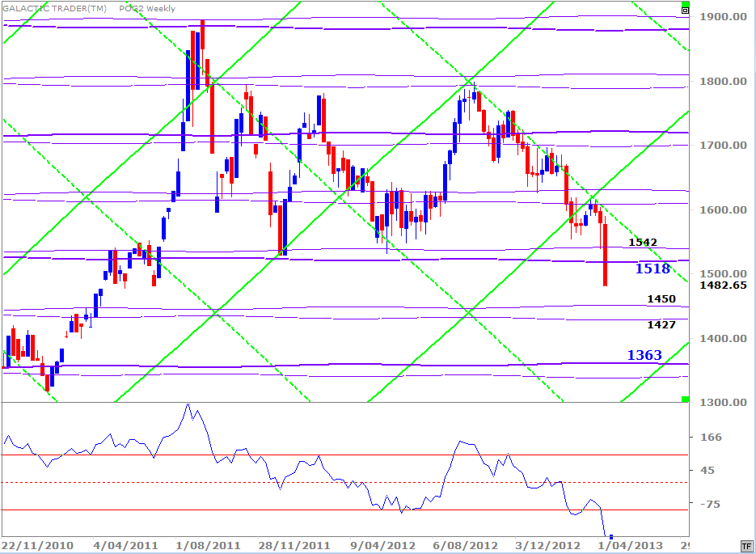Click the blue 1518 price level annotation

[653, 269]
